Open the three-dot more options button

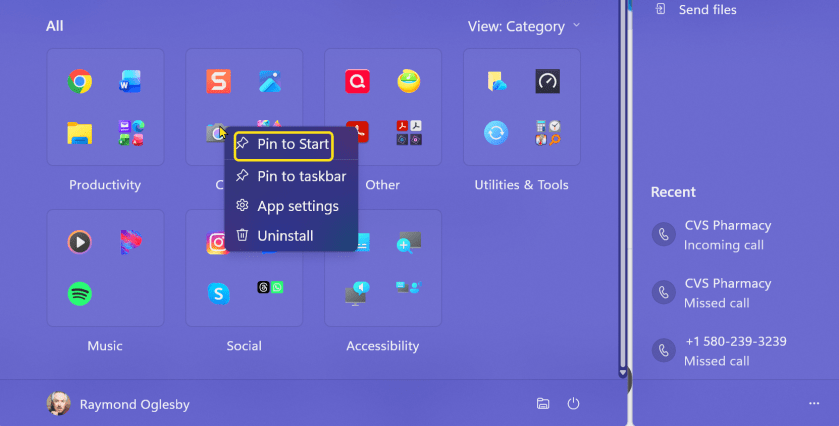click(814, 404)
